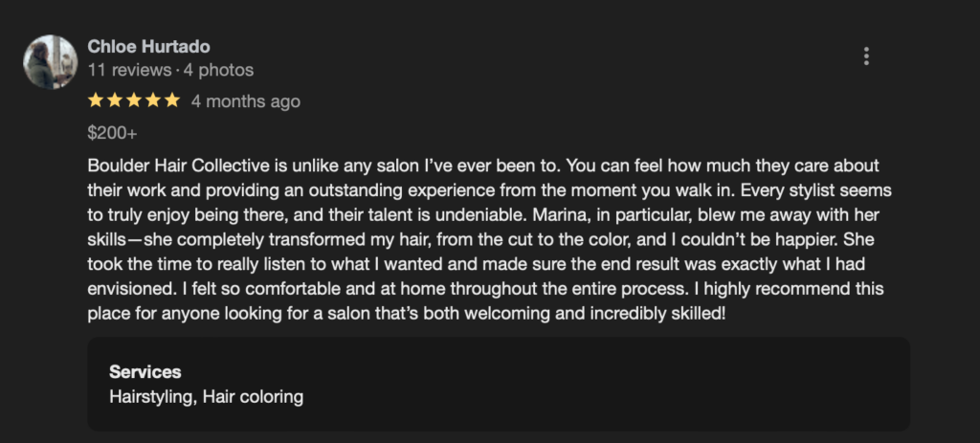Click the fourth yellow rating star
Viewport: 980px width, 443px height.
click(153, 100)
